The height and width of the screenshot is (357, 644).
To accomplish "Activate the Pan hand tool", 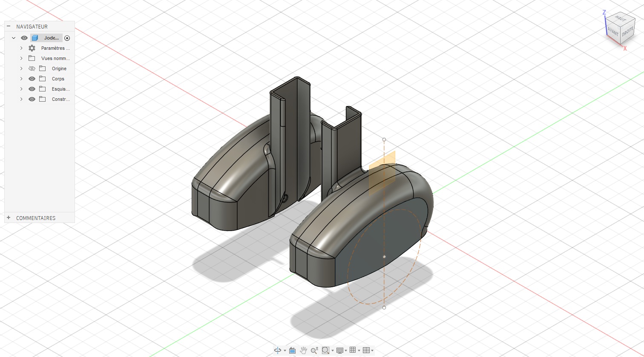I will coord(303,350).
